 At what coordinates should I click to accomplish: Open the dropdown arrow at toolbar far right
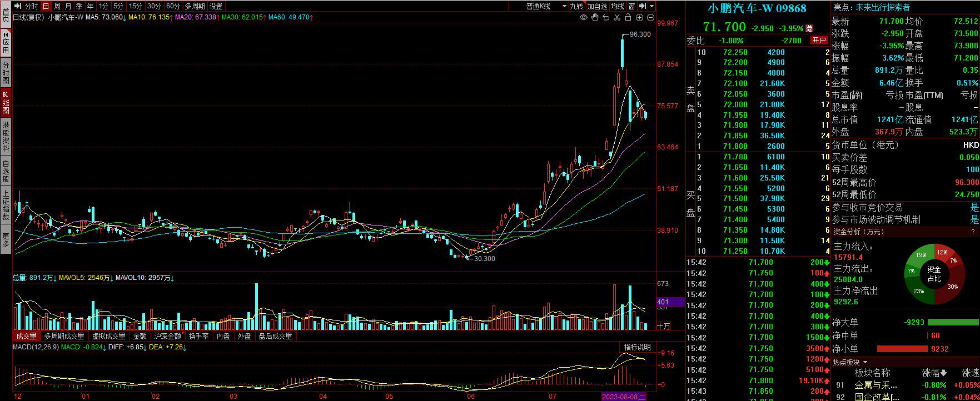point(652,6)
